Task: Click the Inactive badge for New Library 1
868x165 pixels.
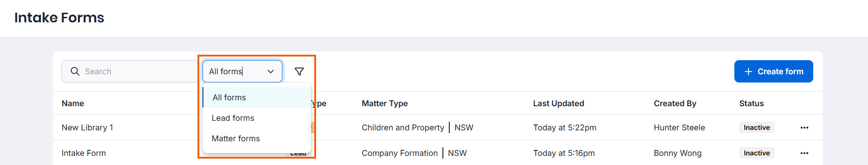Action: [x=757, y=128]
